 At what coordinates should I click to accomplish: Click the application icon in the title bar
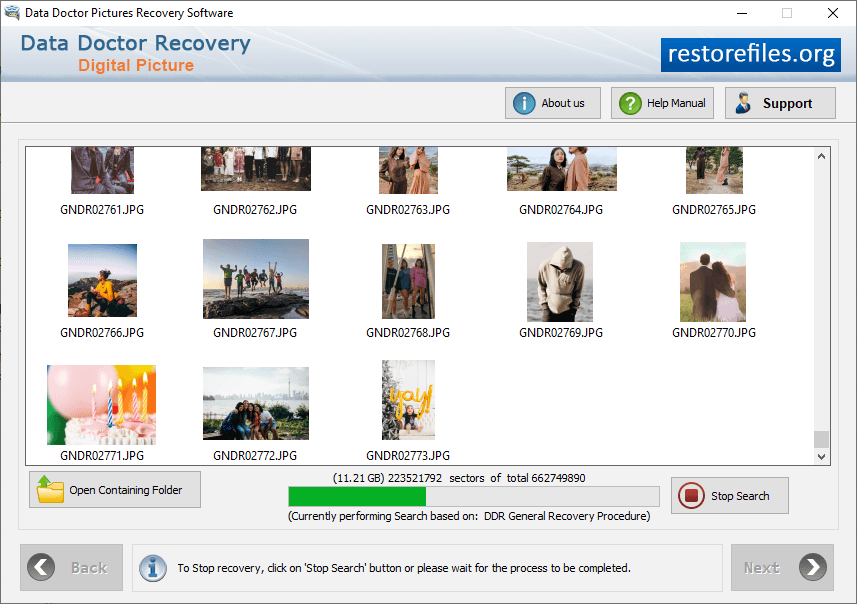(x=11, y=12)
